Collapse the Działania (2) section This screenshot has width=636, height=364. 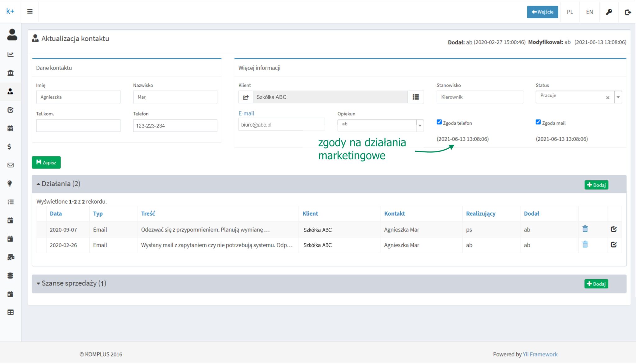(58, 184)
